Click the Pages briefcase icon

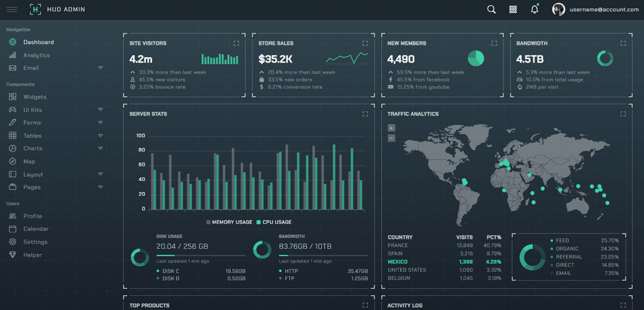(x=12, y=187)
